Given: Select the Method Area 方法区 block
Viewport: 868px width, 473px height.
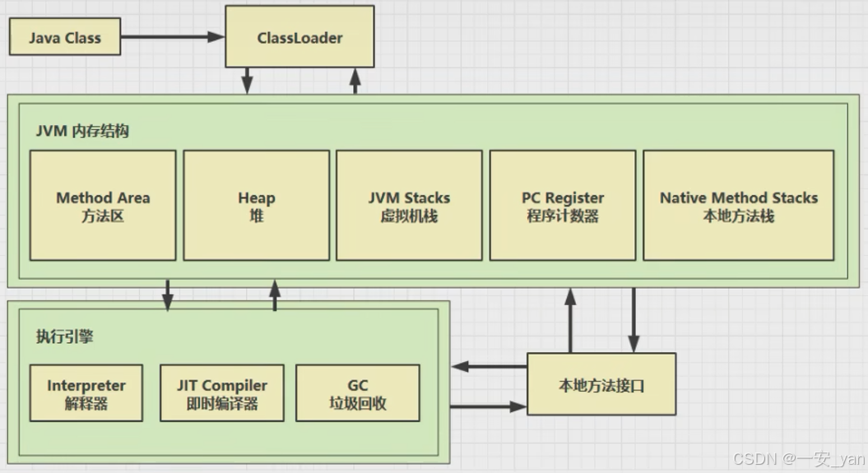Looking at the screenshot, I should (x=103, y=206).
